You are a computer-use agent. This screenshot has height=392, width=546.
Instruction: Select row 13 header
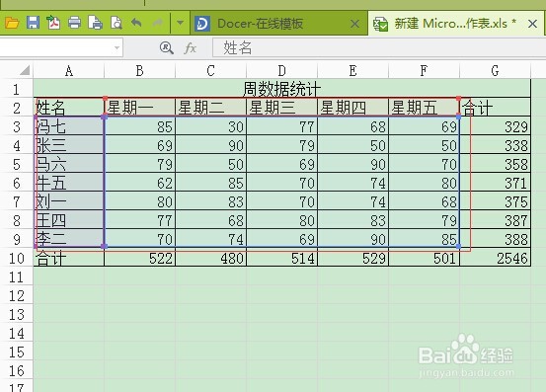point(17,315)
